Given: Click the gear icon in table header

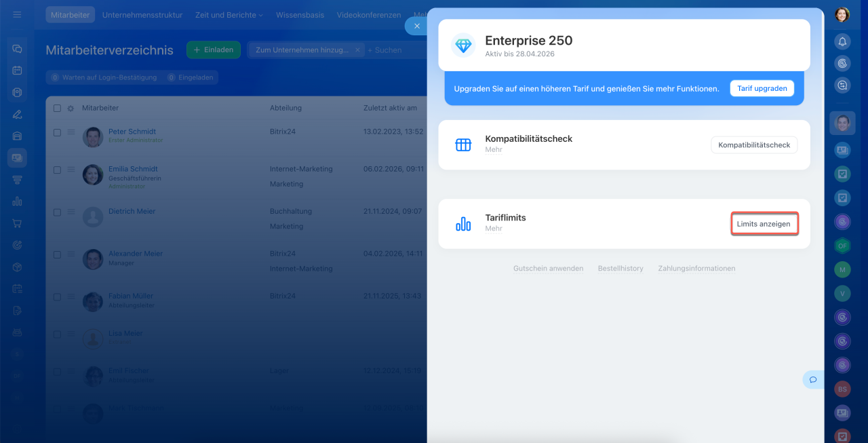Looking at the screenshot, I should (71, 108).
